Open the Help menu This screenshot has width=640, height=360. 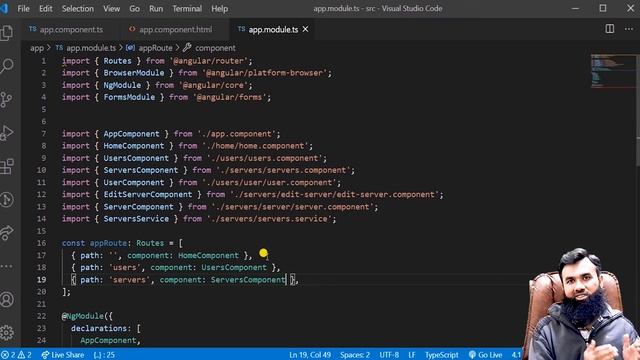click(220, 9)
